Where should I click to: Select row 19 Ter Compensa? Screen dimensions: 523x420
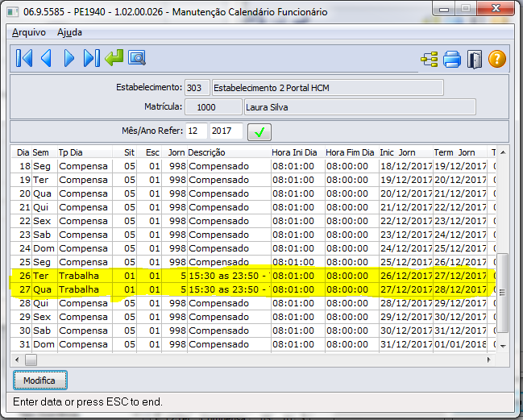coord(253,180)
